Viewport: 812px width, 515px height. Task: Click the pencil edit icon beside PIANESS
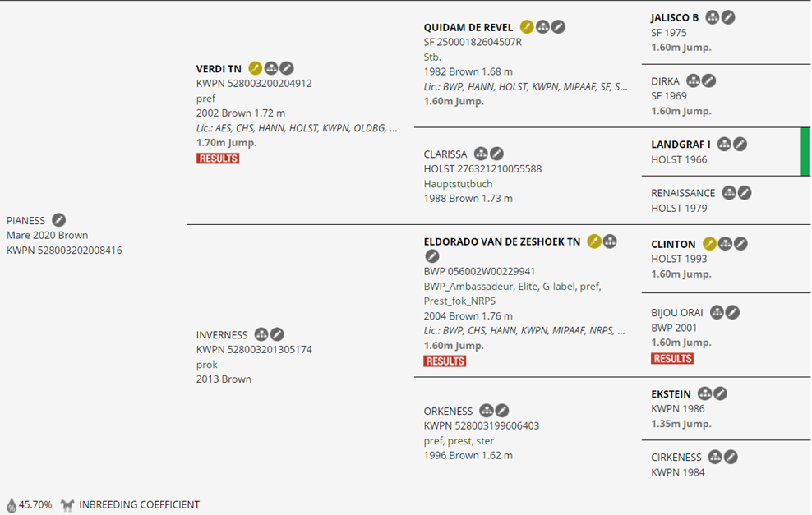pos(59,220)
